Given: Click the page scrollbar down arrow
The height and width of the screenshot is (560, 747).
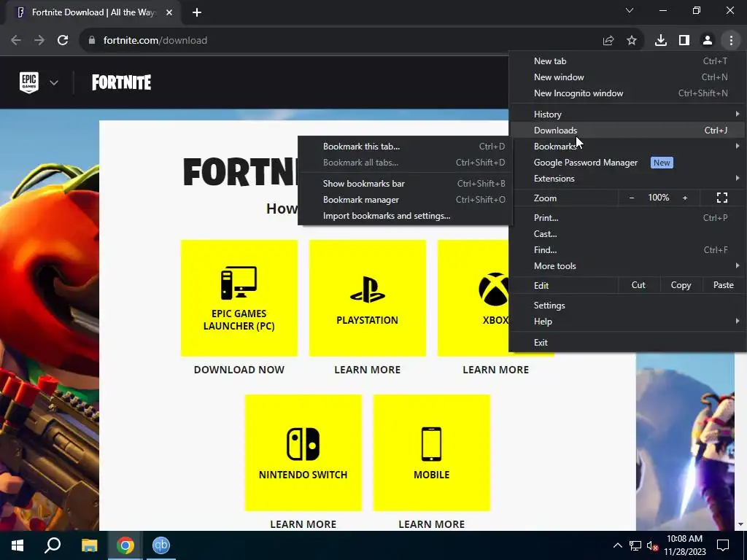Looking at the screenshot, I should click(x=741, y=524).
